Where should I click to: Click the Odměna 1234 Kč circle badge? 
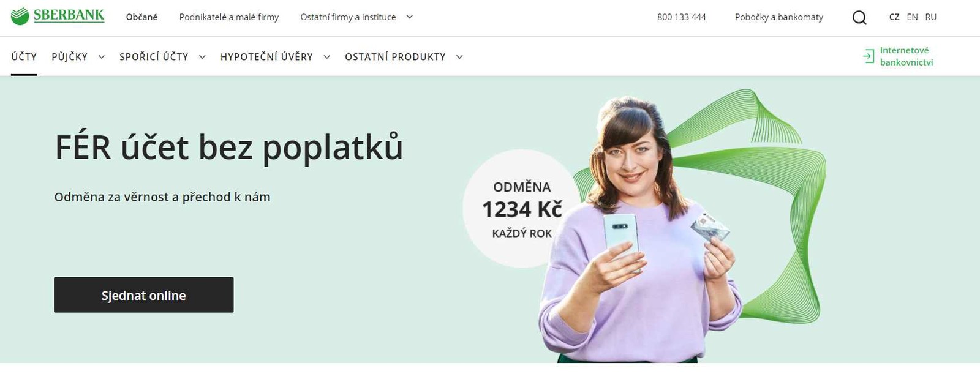pos(521,209)
